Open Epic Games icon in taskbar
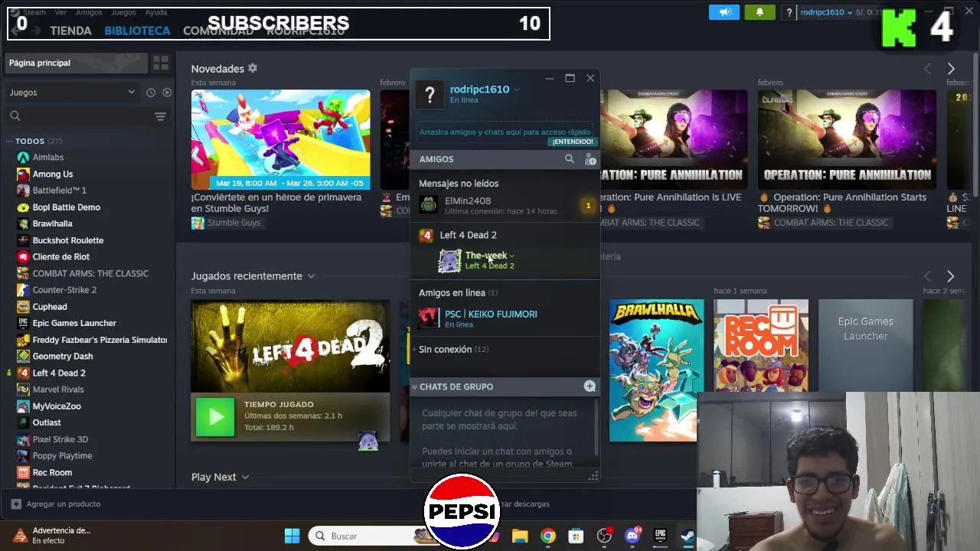 click(x=661, y=536)
